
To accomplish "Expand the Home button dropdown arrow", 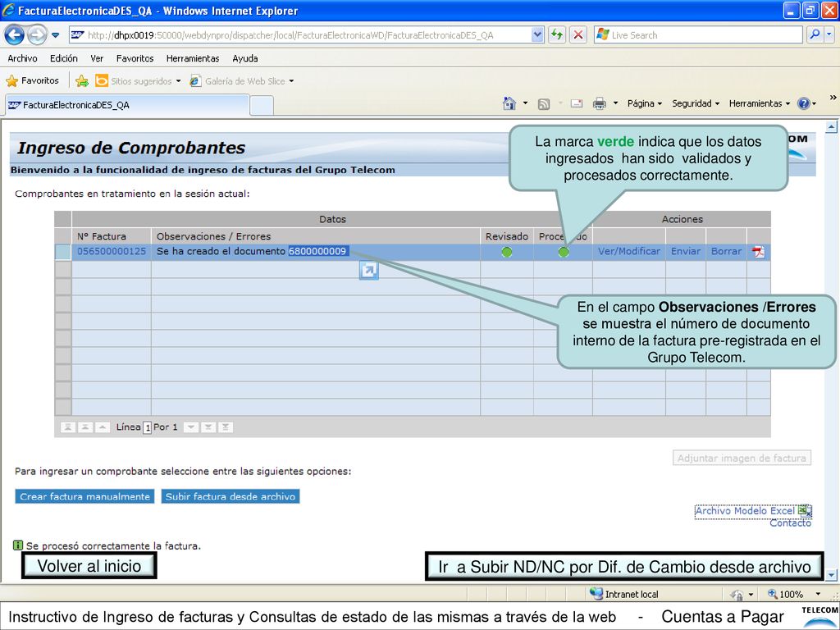I will pos(525,103).
